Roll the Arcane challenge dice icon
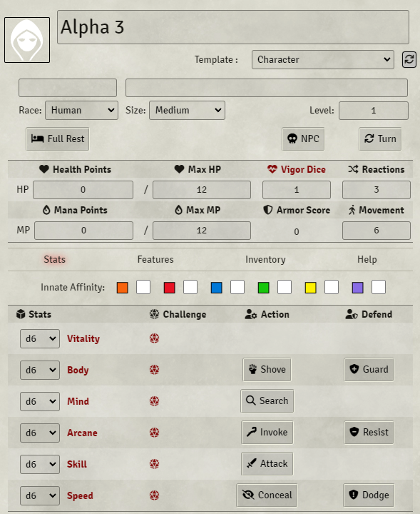 click(154, 433)
